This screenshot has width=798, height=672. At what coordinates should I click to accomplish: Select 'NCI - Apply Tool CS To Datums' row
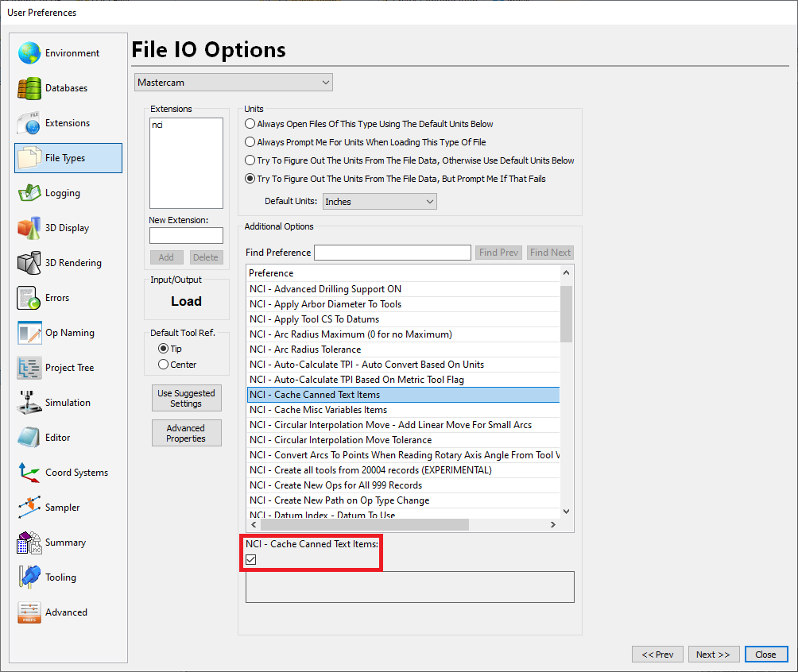403,319
